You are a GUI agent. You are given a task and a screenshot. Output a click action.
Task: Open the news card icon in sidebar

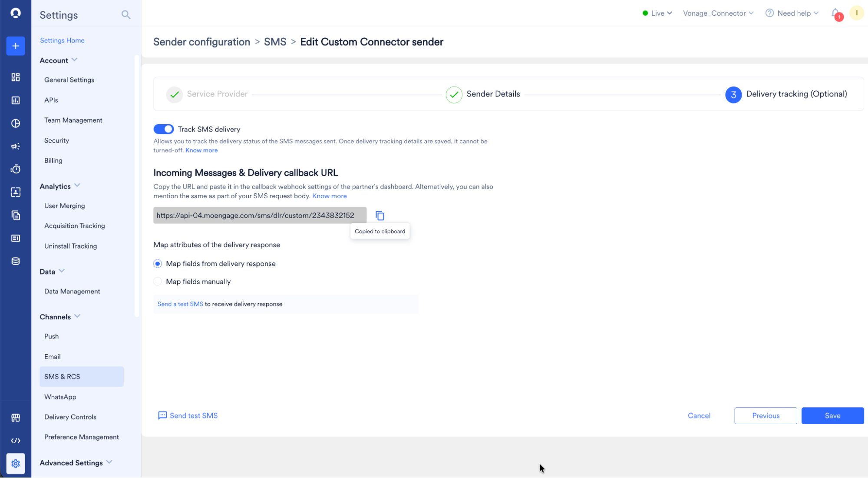pyautogui.click(x=16, y=238)
